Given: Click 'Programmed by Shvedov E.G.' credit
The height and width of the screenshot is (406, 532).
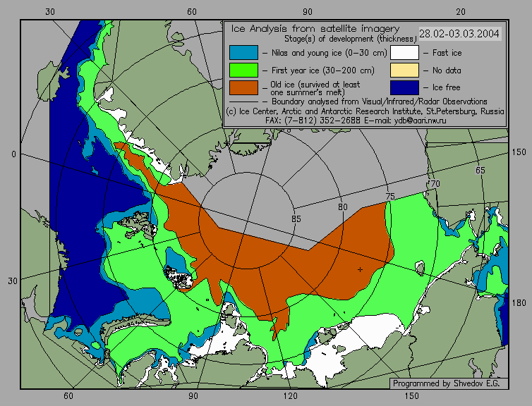Looking at the screenshot, I should [446, 383].
